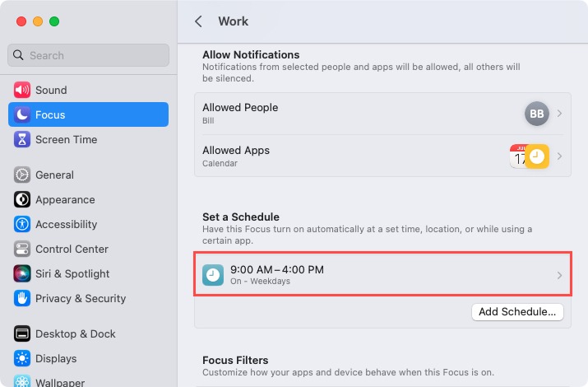The image size is (588, 387).
Task: Select Control Center in sidebar
Action: pos(89,249)
